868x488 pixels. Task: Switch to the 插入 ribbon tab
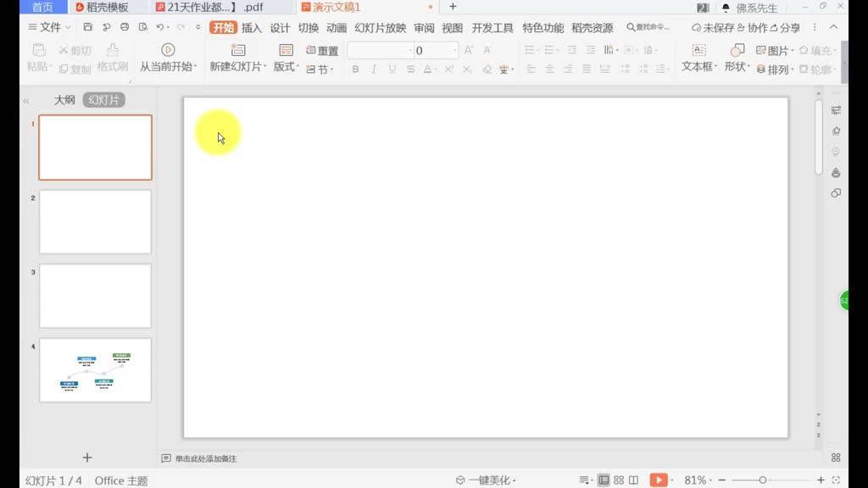point(250,27)
